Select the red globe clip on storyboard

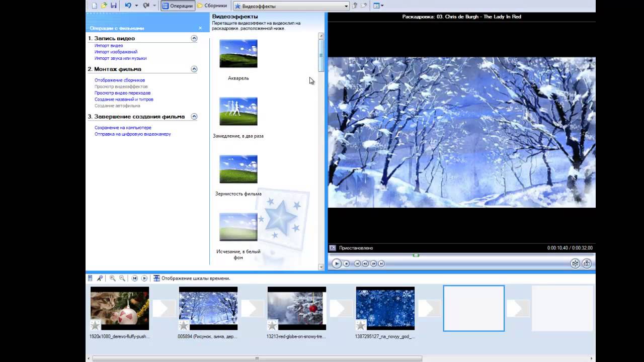tap(297, 308)
